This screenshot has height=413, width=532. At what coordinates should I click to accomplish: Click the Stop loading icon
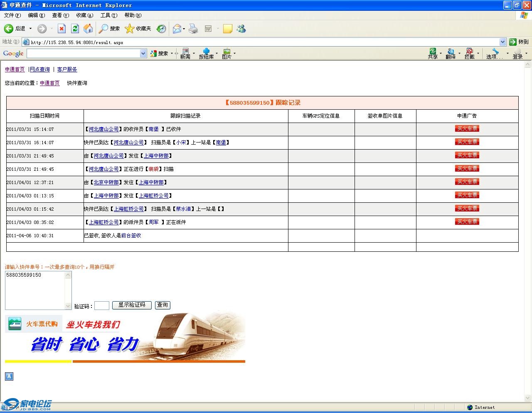tap(62, 29)
